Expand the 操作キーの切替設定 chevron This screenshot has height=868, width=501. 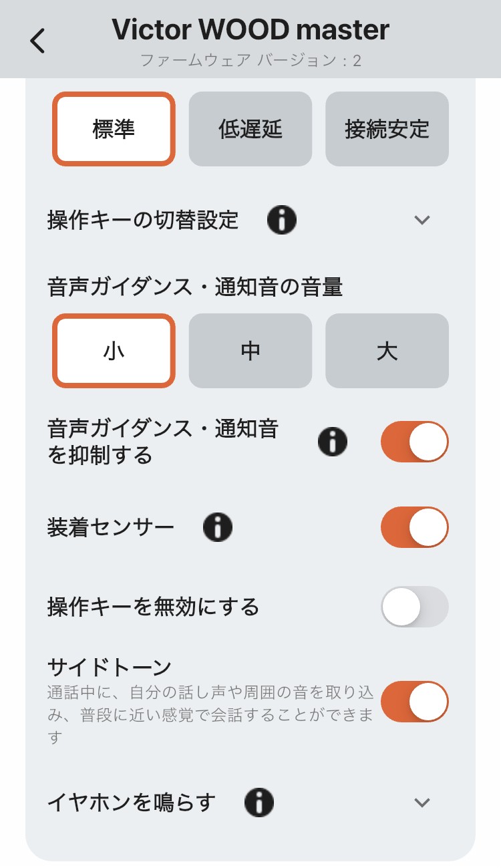point(422,220)
